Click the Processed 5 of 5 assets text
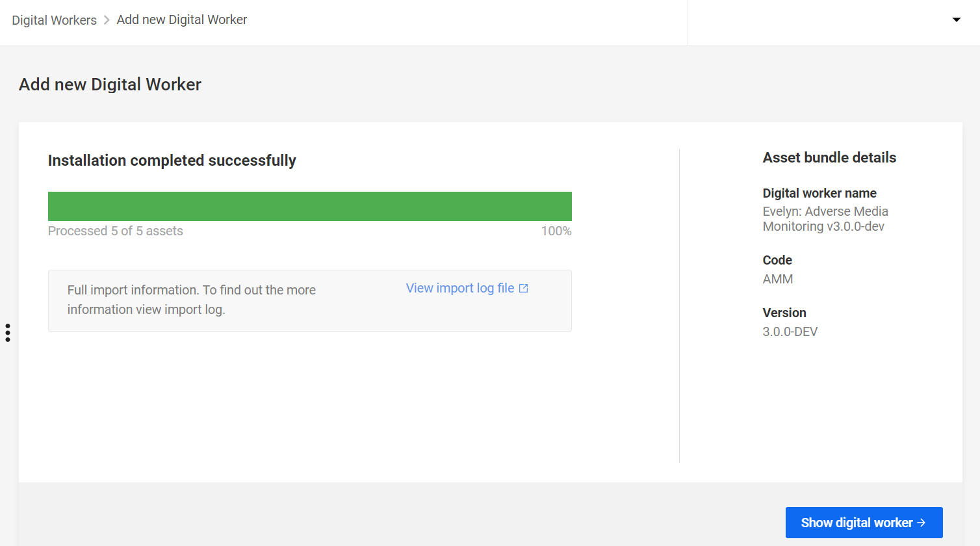This screenshot has height=546, width=980. click(116, 231)
